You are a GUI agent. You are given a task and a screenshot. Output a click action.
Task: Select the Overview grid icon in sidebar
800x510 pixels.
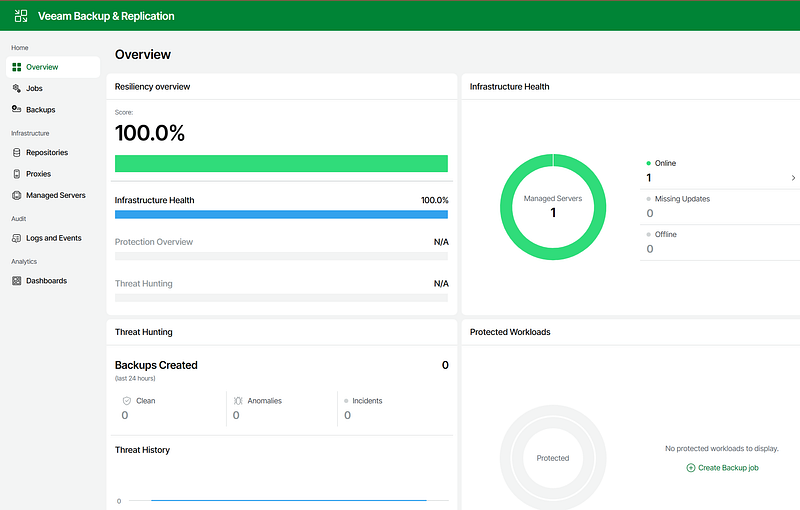click(x=17, y=67)
